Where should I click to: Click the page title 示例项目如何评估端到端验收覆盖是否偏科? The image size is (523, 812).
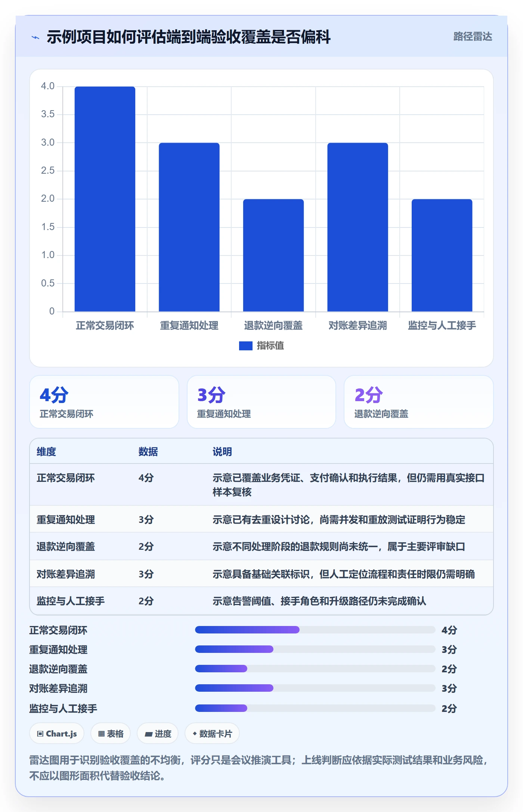point(189,37)
